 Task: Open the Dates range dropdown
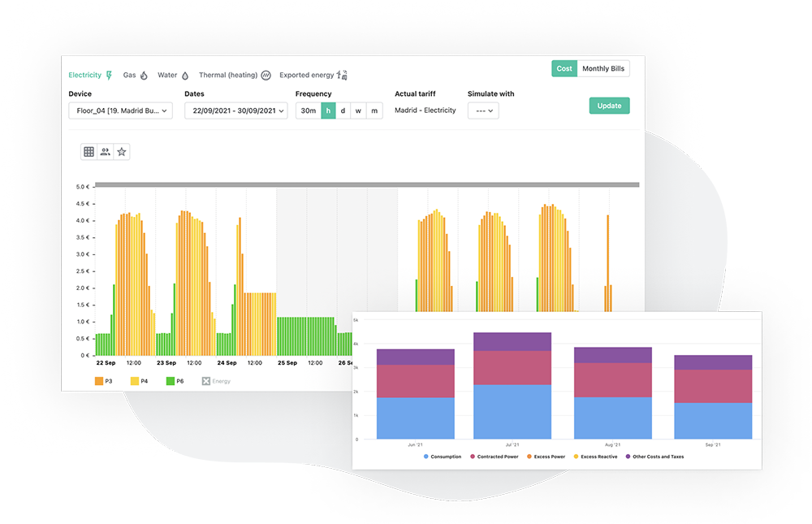235,110
